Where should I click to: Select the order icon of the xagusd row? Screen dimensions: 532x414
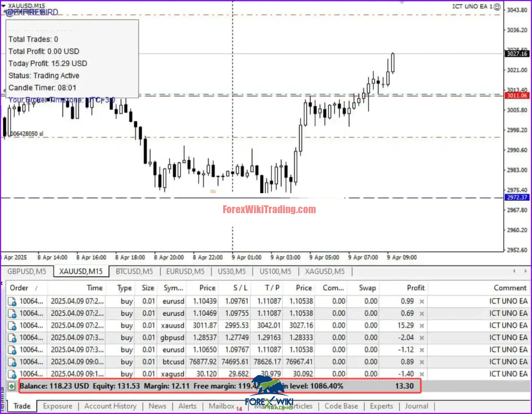[x=12, y=374]
